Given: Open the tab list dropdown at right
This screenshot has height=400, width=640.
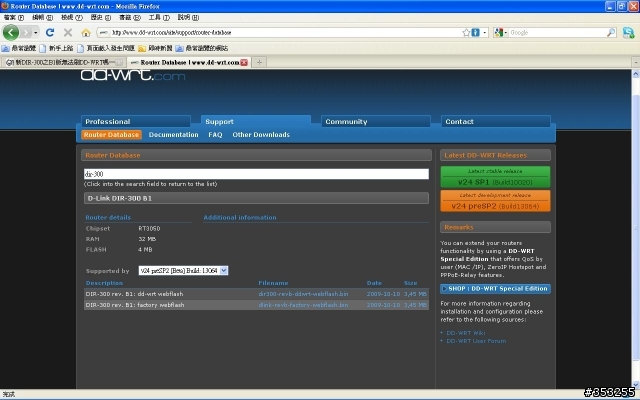Looking at the screenshot, I should pyautogui.click(x=636, y=62).
